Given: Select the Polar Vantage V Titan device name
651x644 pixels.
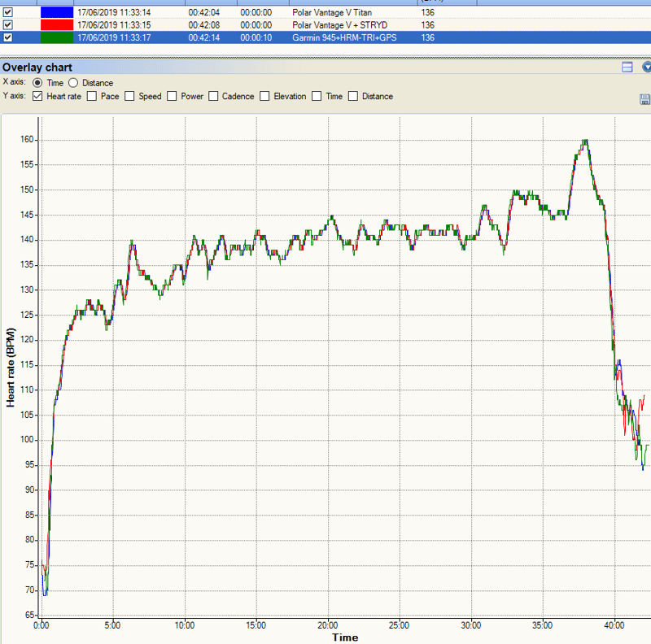Looking at the screenshot, I should [x=332, y=12].
